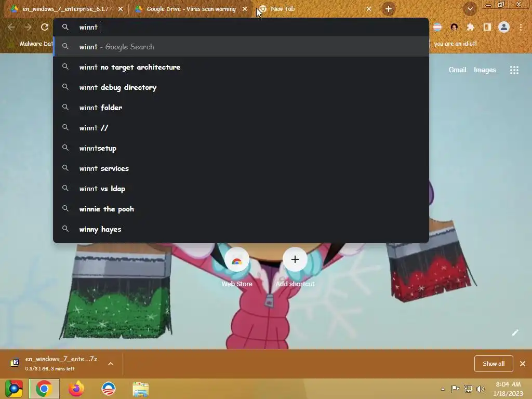This screenshot has height=399, width=532.
Task: Open the tab search chevron
Action: click(470, 9)
